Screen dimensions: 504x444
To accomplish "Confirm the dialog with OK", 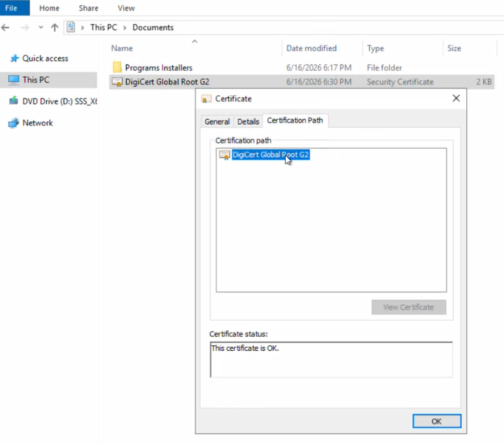I will point(437,421).
